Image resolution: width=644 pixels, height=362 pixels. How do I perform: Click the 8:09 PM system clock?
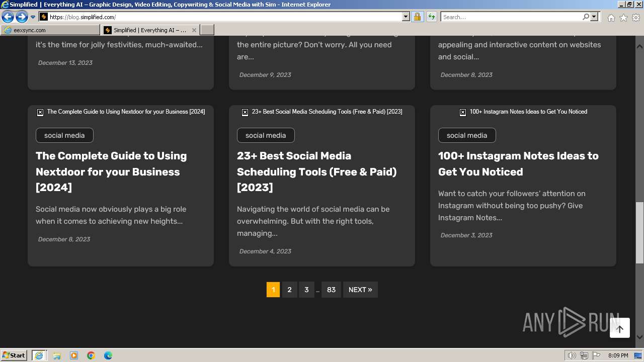[618, 355]
